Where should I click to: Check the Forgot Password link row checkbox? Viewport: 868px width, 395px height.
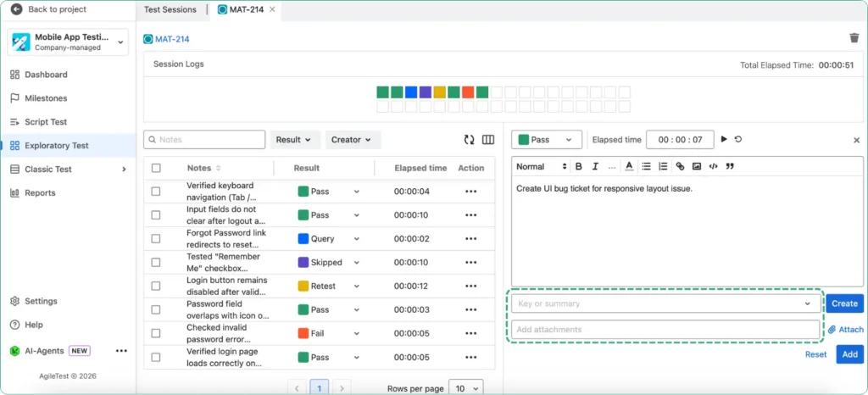(156, 239)
